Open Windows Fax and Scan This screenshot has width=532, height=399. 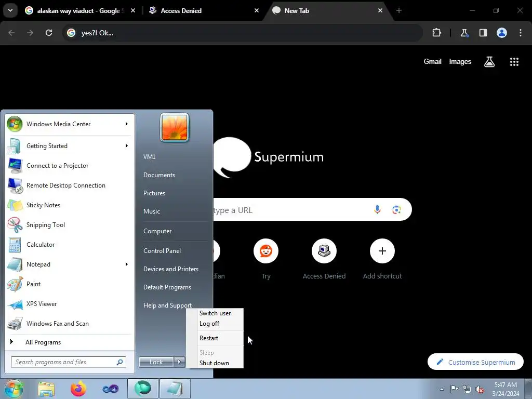70,323
